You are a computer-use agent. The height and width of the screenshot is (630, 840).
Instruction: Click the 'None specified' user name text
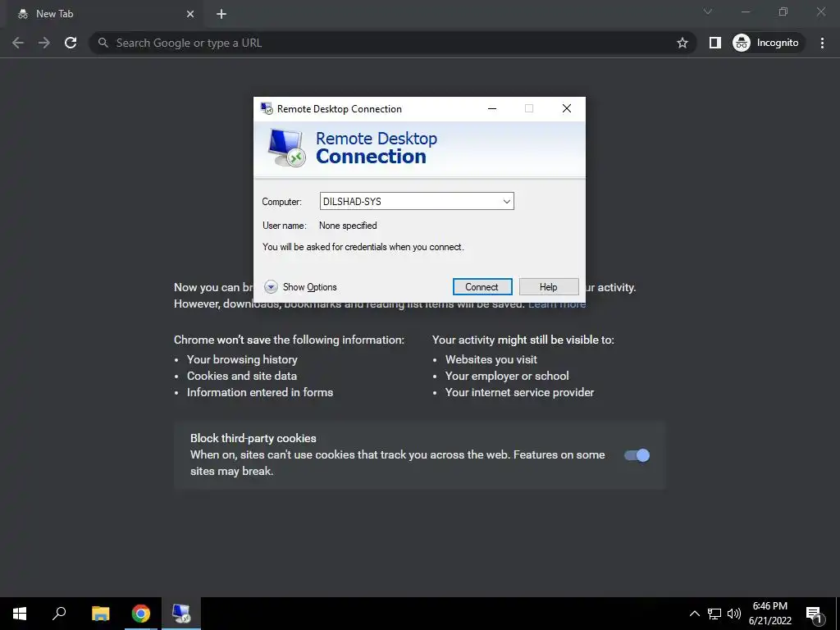coord(348,226)
